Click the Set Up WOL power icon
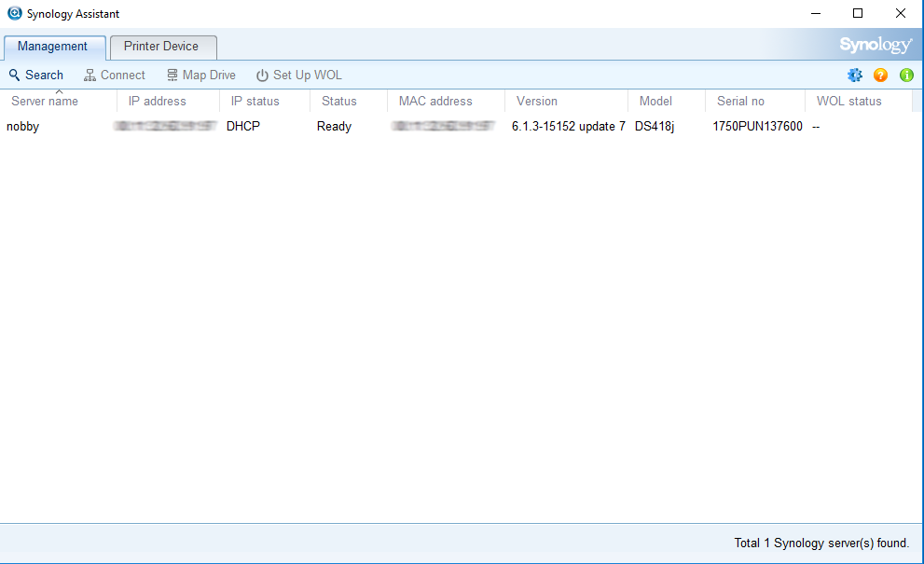Image resolution: width=924 pixels, height=564 pixels. pyautogui.click(x=262, y=75)
